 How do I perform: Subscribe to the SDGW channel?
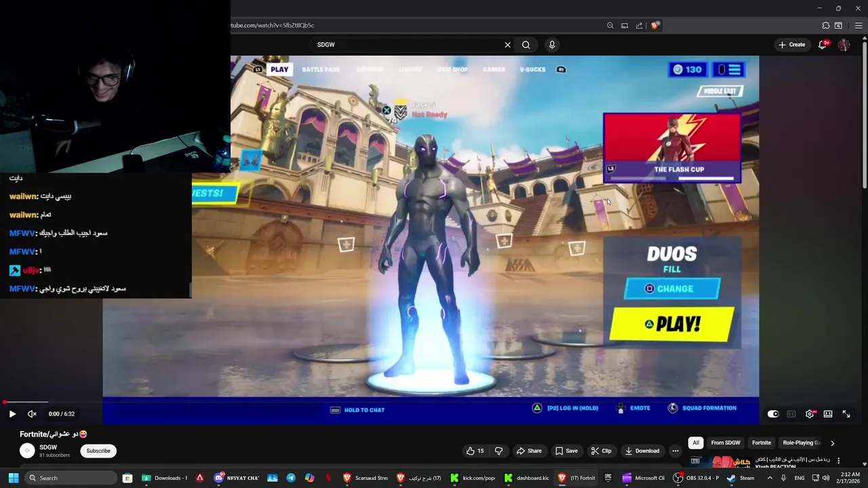98,451
